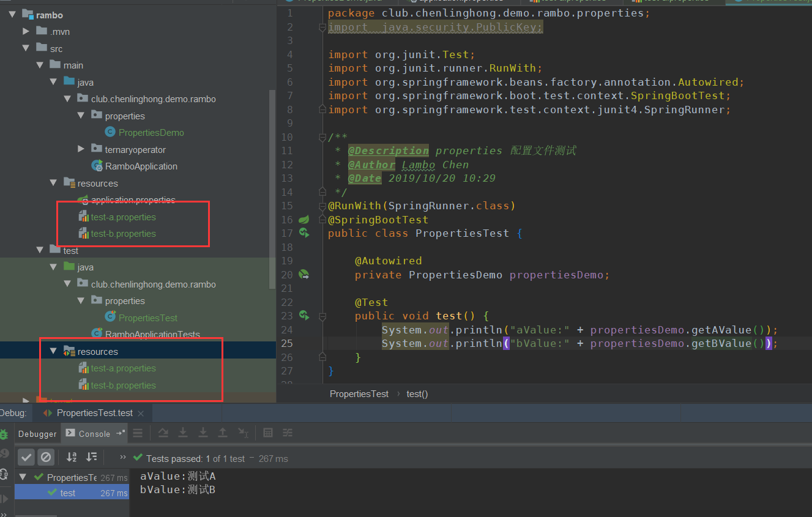Click 'propertiesDemo' field name on line 20

click(x=556, y=275)
